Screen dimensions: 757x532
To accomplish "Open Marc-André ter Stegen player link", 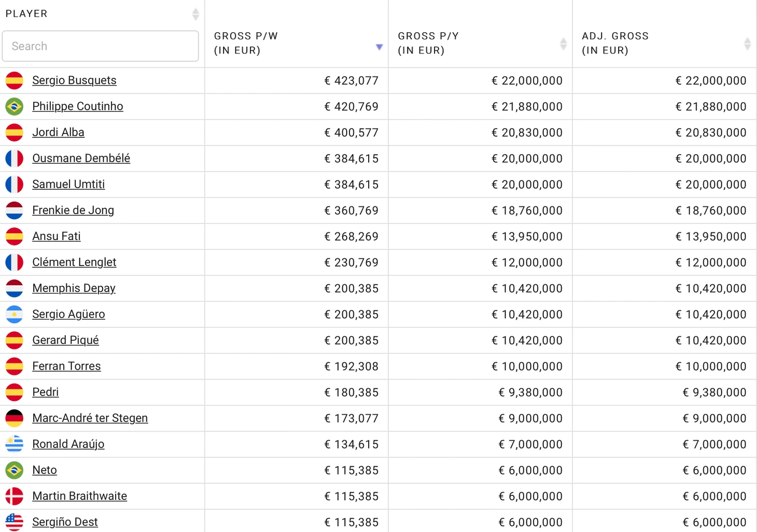I will coord(90,417).
